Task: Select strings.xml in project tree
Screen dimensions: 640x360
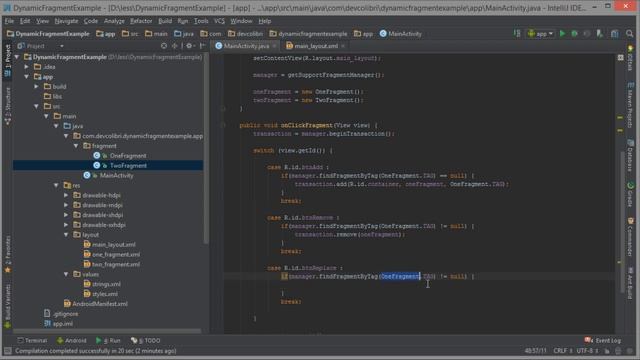Action: pyautogui.click(x=102, y=284)
